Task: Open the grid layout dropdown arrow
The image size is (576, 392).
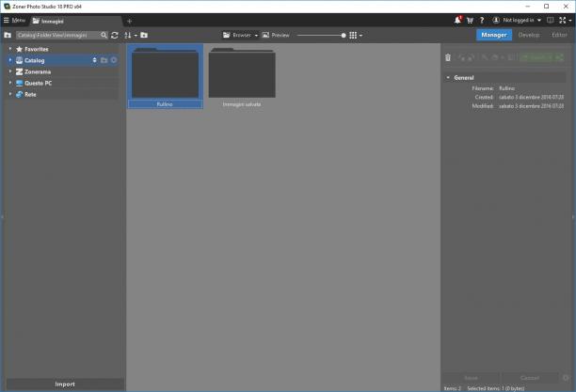Action: 360,36
